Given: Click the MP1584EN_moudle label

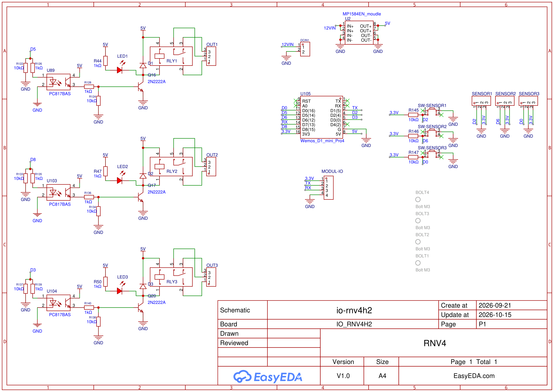Looking at the screenshot, I should 362,14.
